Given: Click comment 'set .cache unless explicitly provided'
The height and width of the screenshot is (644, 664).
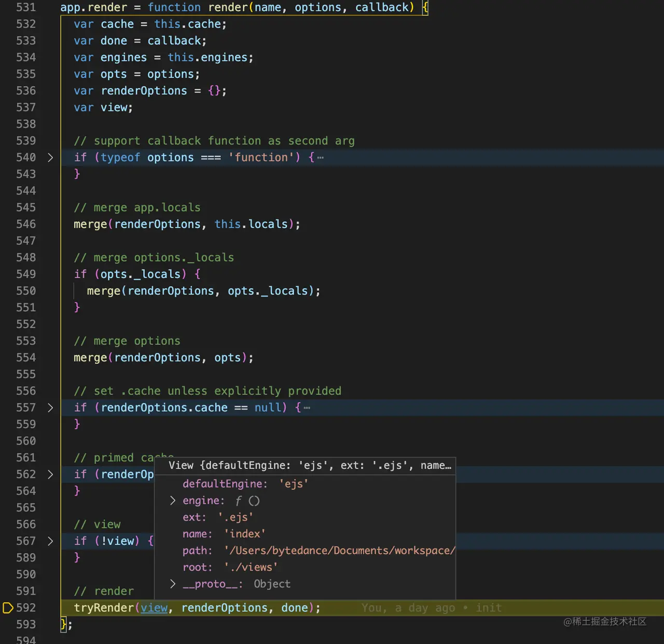Looking at the screenshot, I should pyautogui.click(x=208, y=391).
